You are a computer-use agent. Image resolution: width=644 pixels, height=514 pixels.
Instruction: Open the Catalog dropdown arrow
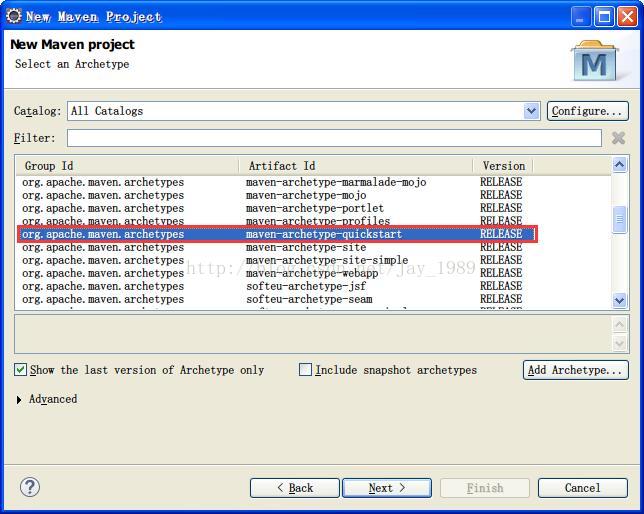click(x=531, y=111)
